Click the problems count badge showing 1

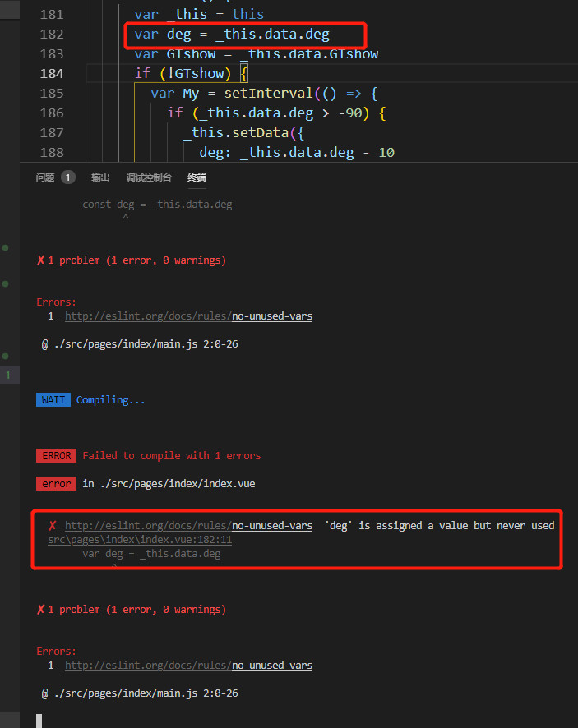tap(68, 177)
